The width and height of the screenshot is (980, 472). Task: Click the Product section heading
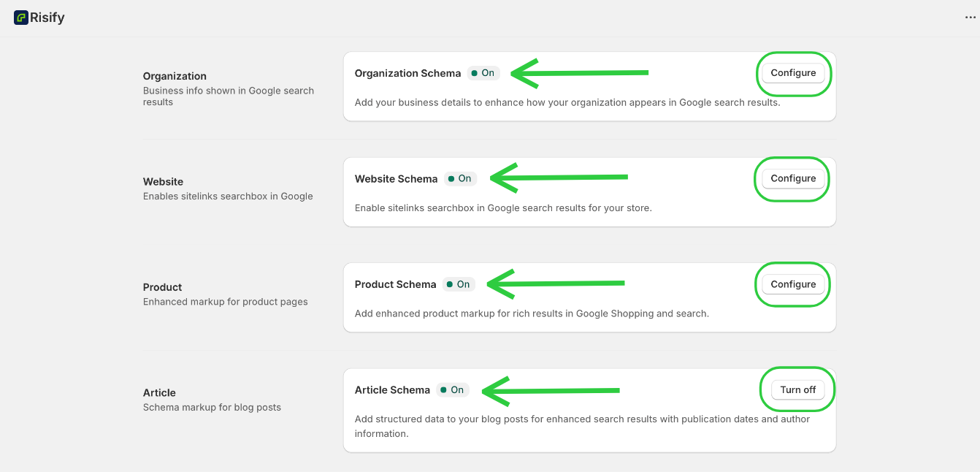(162, 287)
